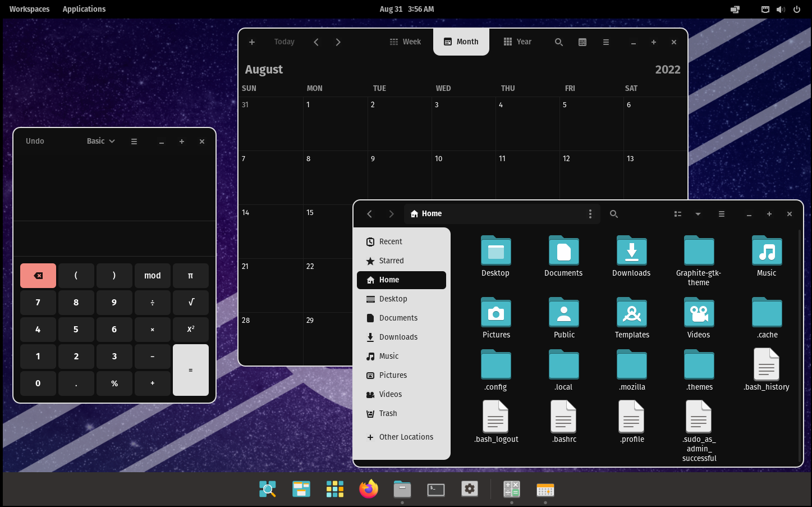Expand the Basic mode dropdown
The image size is (812, 507).
pos(101,141)
